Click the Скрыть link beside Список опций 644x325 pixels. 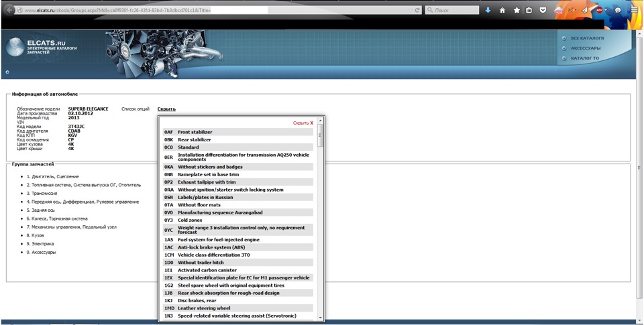[166, 109]
